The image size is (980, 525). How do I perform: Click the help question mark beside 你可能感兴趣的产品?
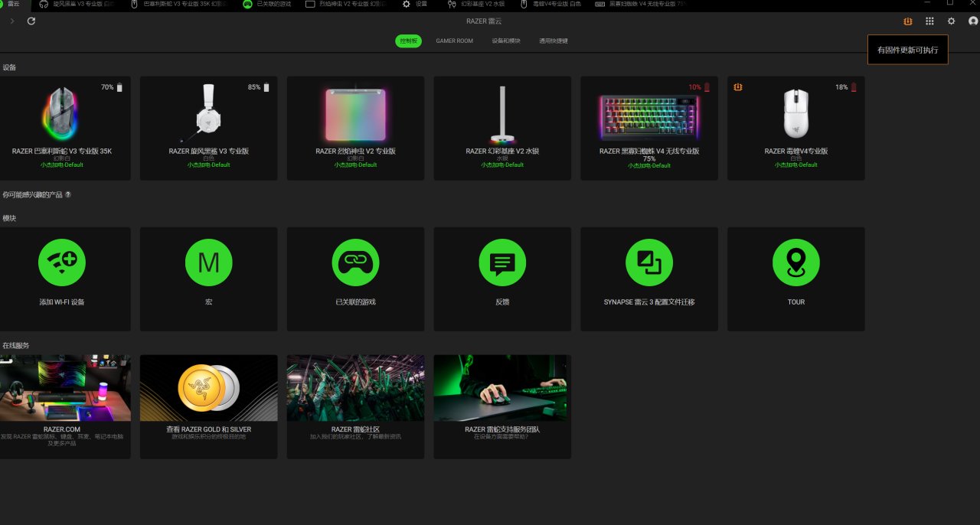[x=68, y=195]
